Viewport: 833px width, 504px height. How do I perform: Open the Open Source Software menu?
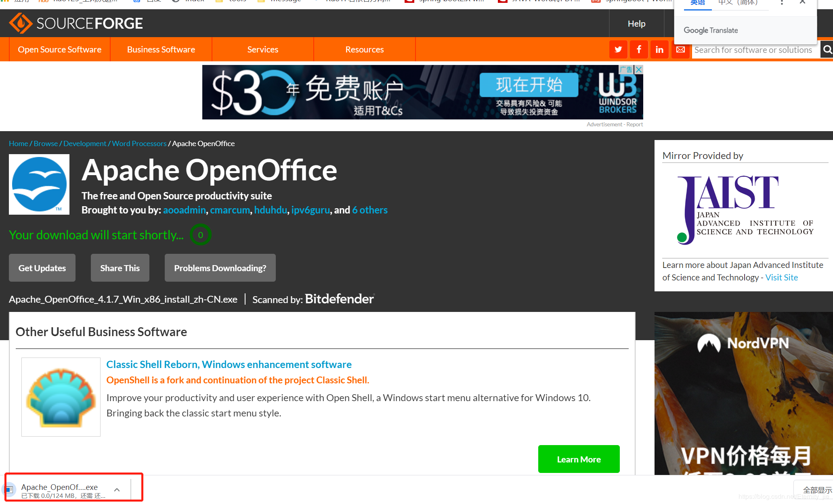pyautogui.click(x=60, y=50)
